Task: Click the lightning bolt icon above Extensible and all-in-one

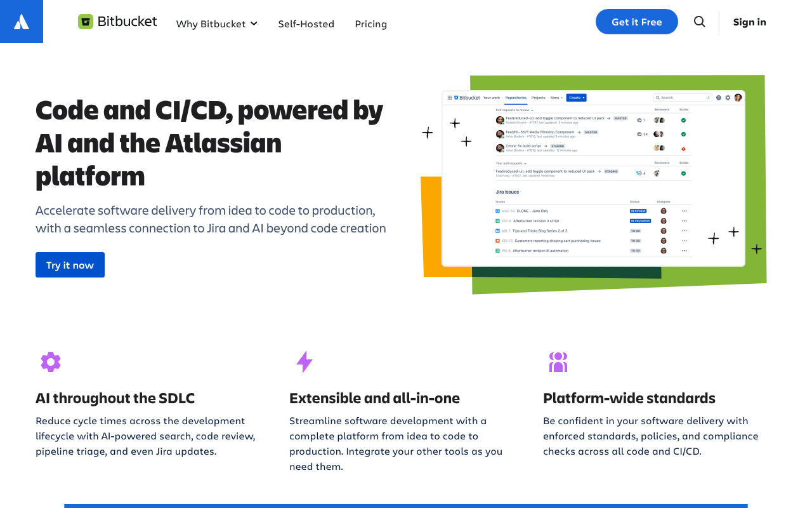Action: coord(304,362)
